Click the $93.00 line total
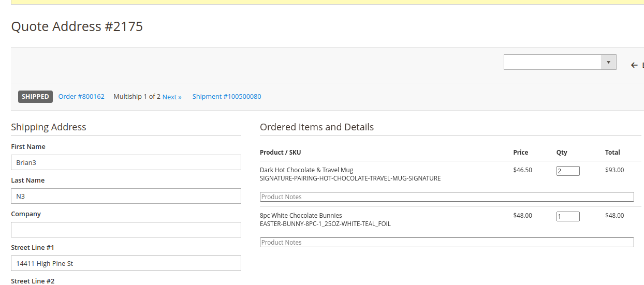 pyautogui.click(x=614, y=170)
